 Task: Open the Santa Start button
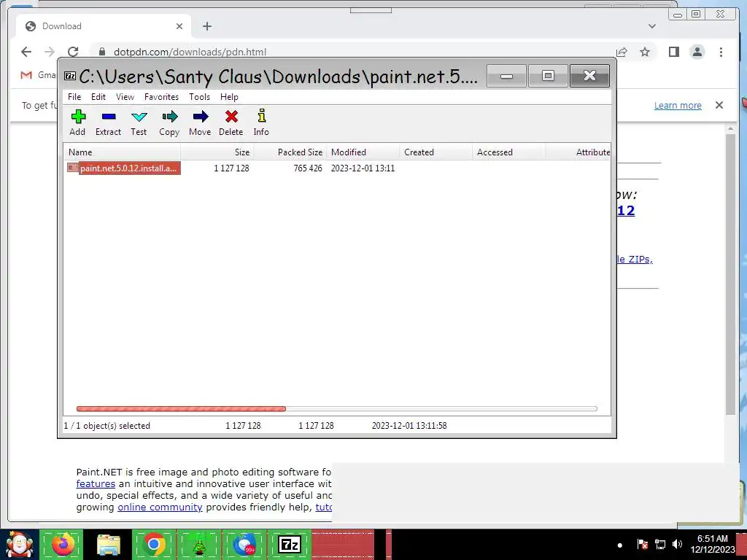click(x=19, y=544)
